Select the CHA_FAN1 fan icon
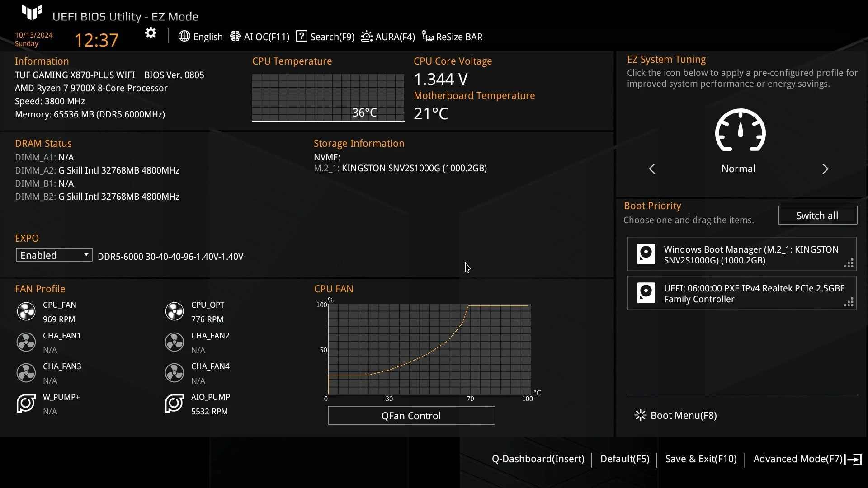Viewport: 868px width, 488px height. click(x=26, y=342)
